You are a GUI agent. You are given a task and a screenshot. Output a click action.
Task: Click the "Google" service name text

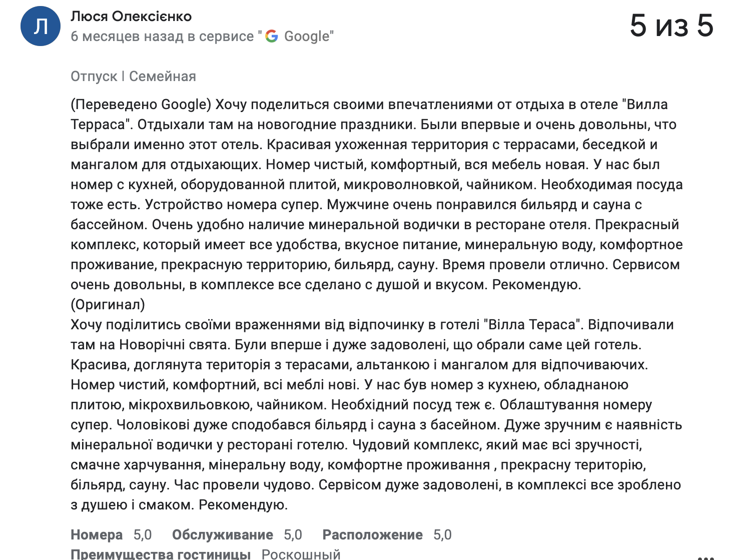[307, 37]
